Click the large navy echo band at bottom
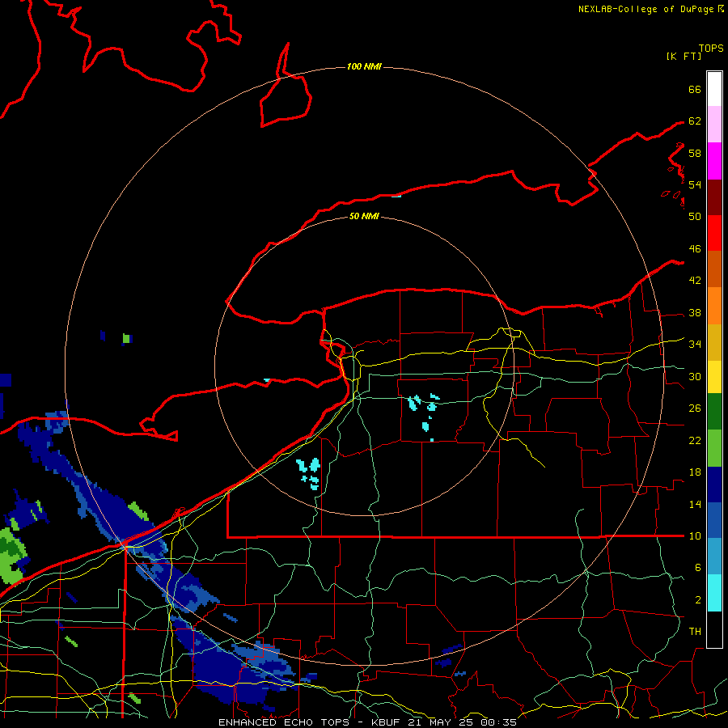This screenshot has height=728, width=728. pyautogui.click(x=232, y=669)
